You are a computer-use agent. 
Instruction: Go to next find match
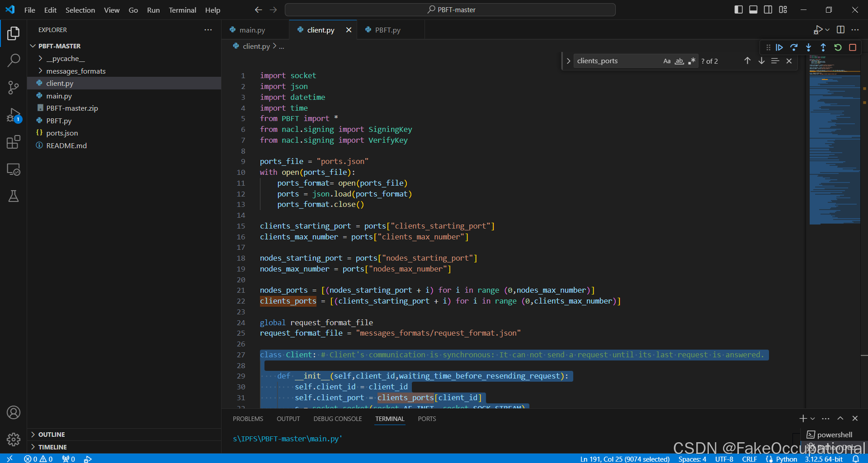click(761, 61)
